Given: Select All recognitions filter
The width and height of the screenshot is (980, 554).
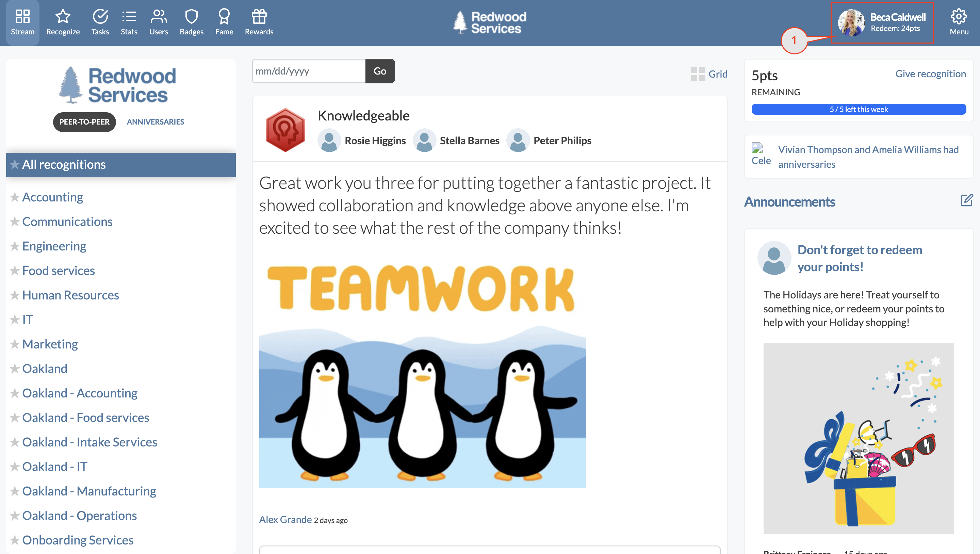Looking at the screenshot, I should 121,165.
